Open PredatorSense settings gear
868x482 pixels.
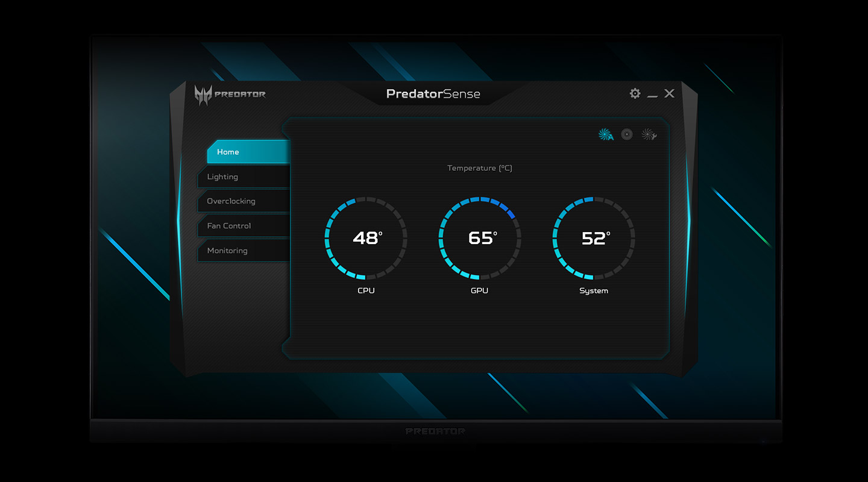coord(635,93)
